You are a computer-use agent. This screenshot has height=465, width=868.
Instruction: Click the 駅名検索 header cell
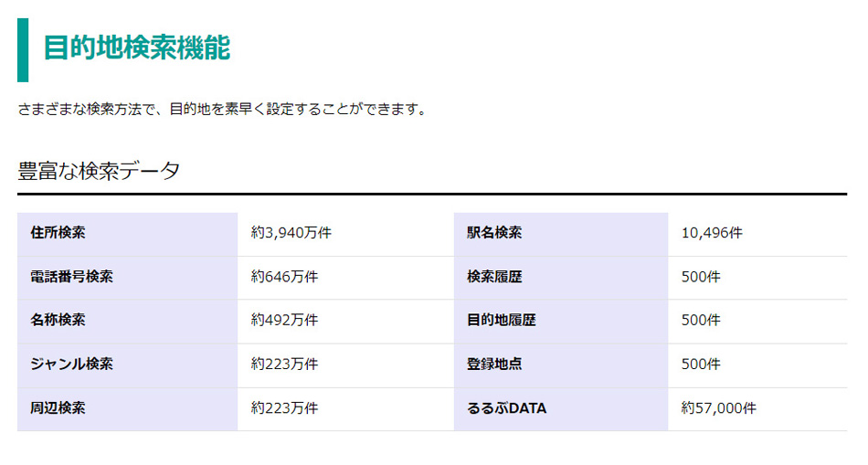pos(494,233)
